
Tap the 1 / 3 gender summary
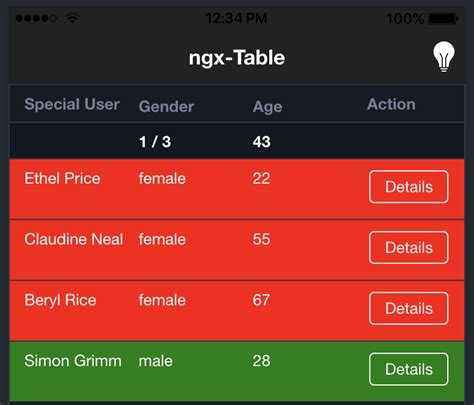point(155,142)
